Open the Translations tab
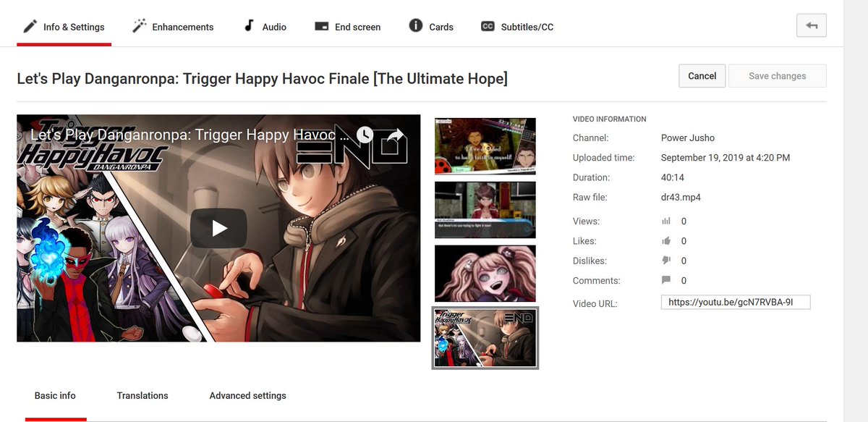The height and width of the screenshot is (422, 868). (x=142, y=396)
